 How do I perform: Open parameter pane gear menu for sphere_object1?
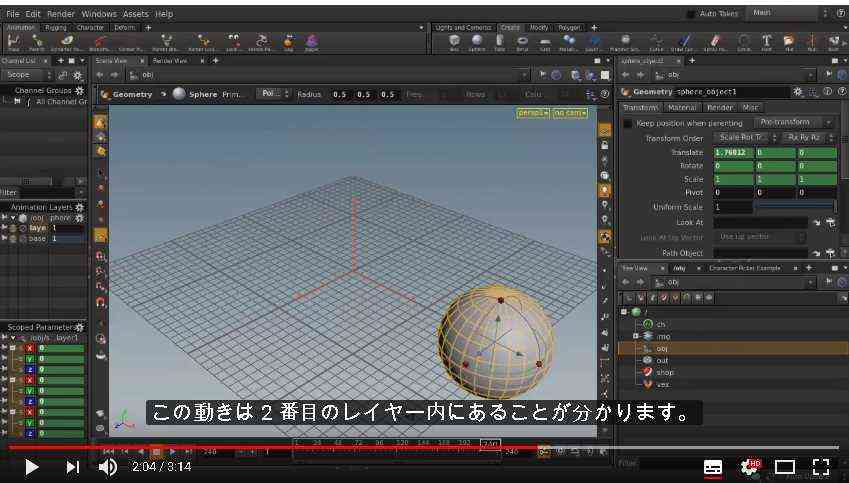pyautogui.click(x=798, y=92)
